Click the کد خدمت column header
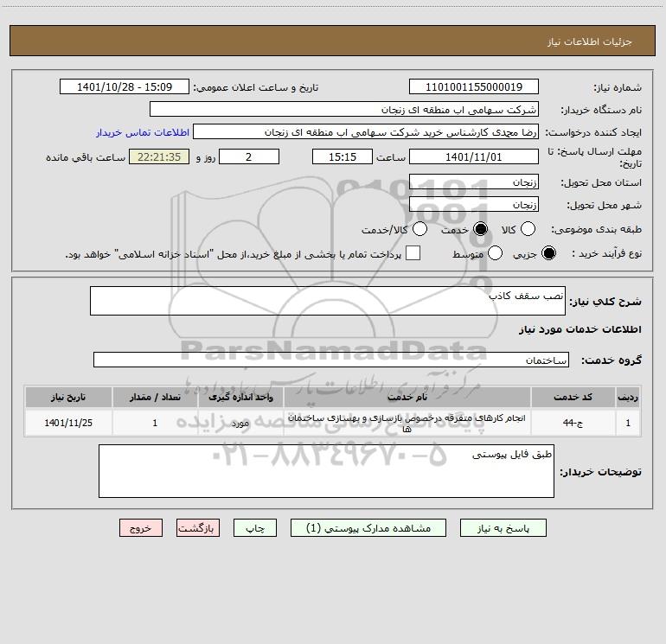Viewport: 666px width, 644px height. point(573,397)
